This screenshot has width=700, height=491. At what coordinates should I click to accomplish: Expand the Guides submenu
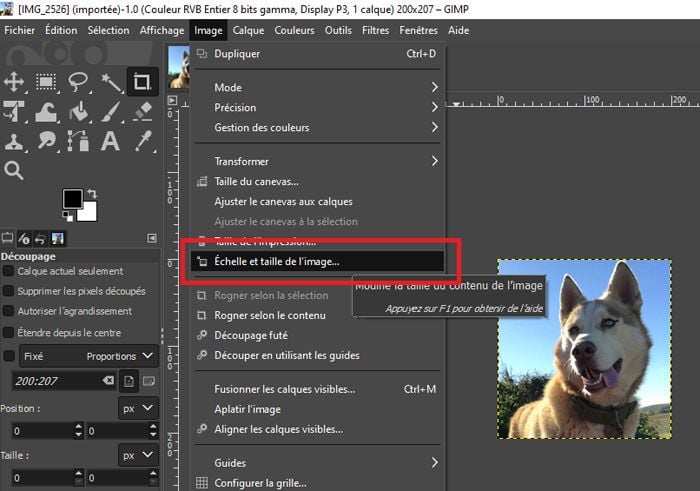318,463
